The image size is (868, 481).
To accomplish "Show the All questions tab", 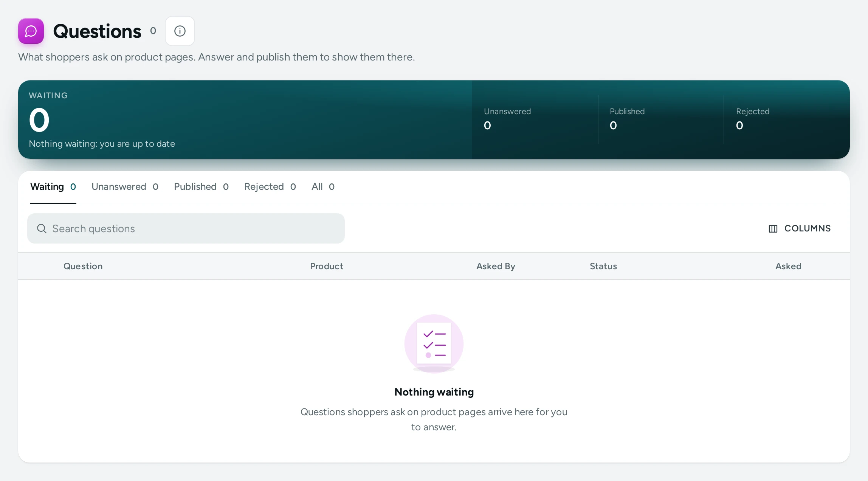I will (323, 187).
